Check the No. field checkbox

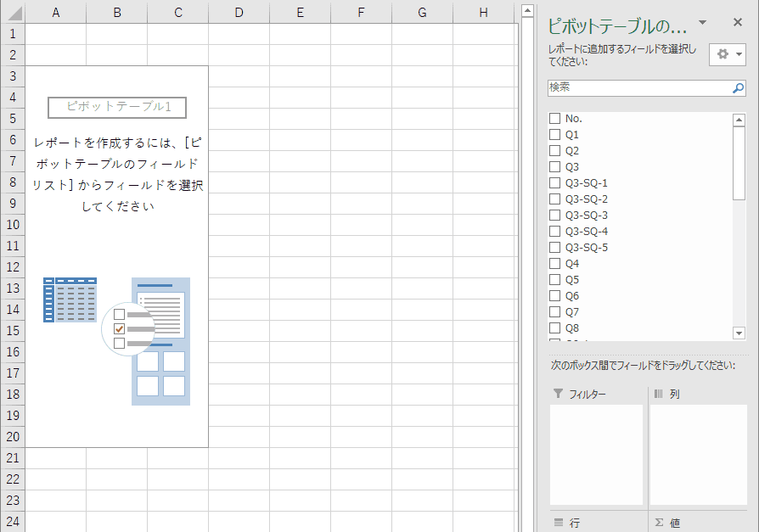pos(554,119)
